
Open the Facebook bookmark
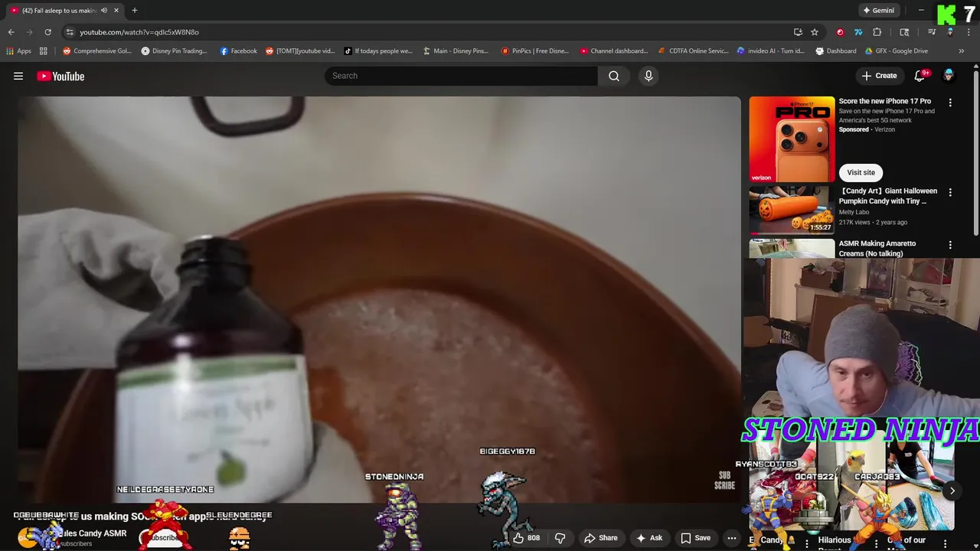pyautogui.click(x=238, y=51)
